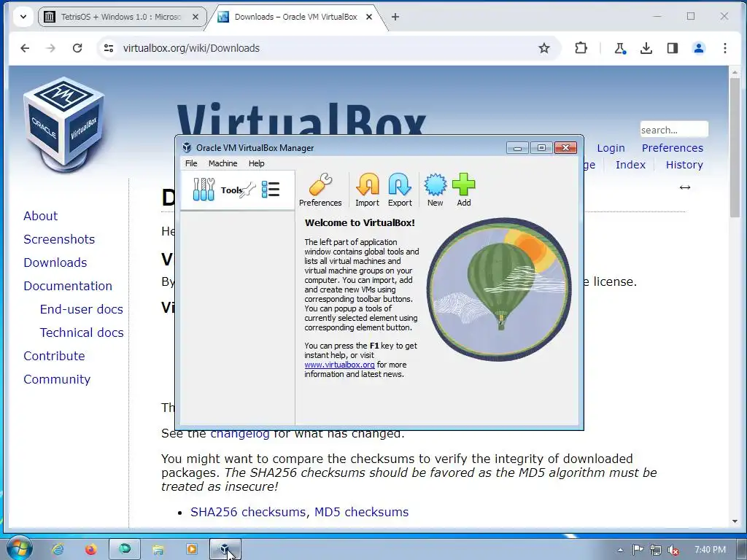Open the End-user docs link
This screenshot has height=560, width=747.
click(x=82, y=309)
